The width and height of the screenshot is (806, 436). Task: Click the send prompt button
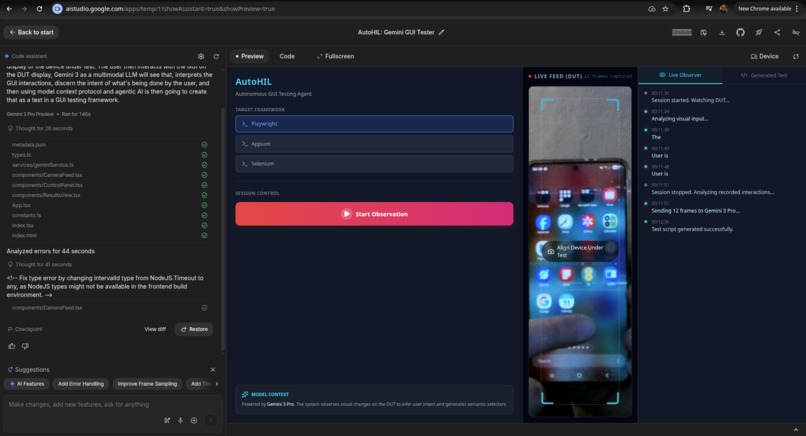pyautogui.click(x=210, y=421)
